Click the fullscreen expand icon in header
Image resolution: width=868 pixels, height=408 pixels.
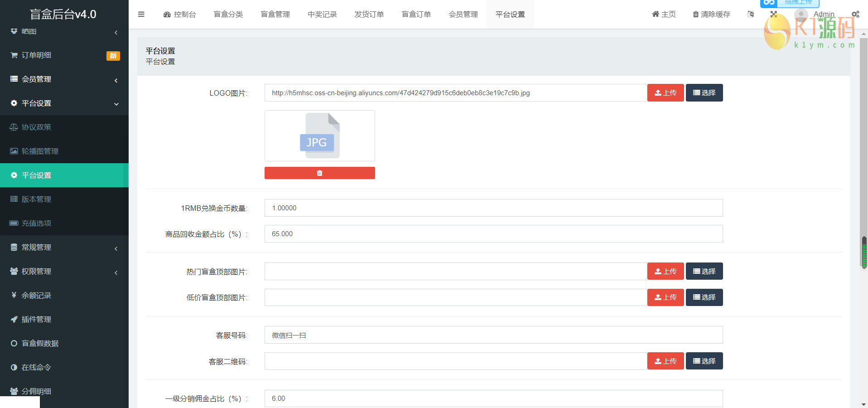point(773,15)
